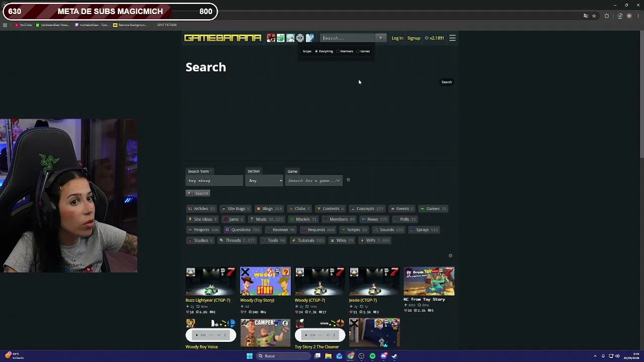Filter results by Questions

click(x=242, y=230)
